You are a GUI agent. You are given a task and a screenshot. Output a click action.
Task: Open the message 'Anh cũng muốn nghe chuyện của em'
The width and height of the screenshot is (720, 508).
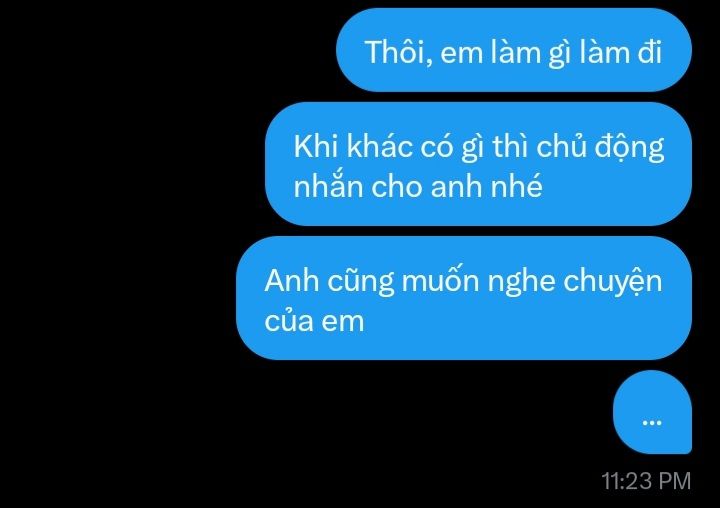click(x=464, y=298)
